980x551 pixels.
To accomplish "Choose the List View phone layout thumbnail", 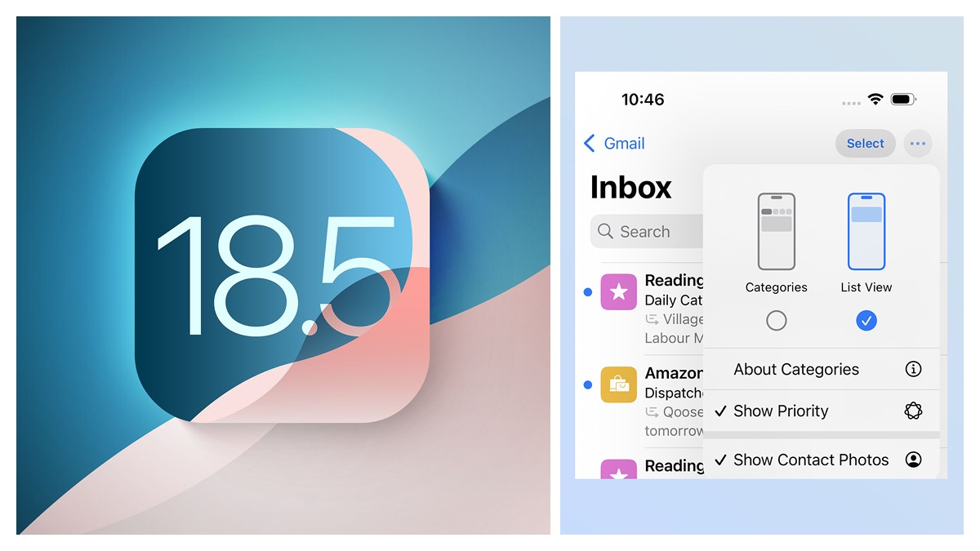I will coord(866,231).
